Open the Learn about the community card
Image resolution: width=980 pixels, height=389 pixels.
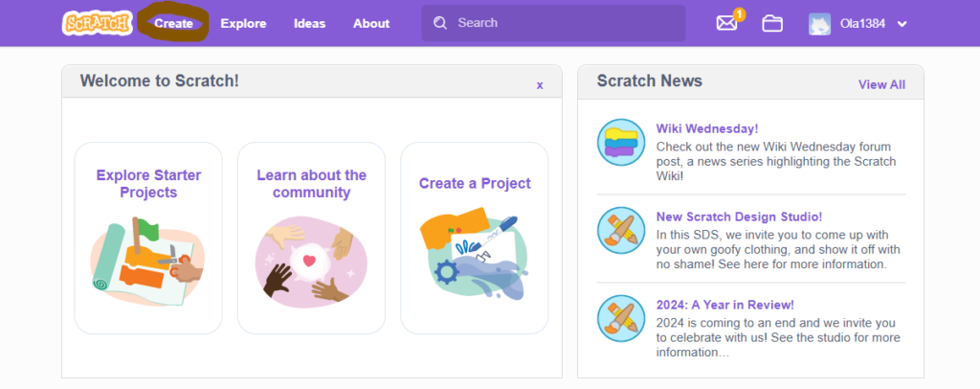[311, 239]
